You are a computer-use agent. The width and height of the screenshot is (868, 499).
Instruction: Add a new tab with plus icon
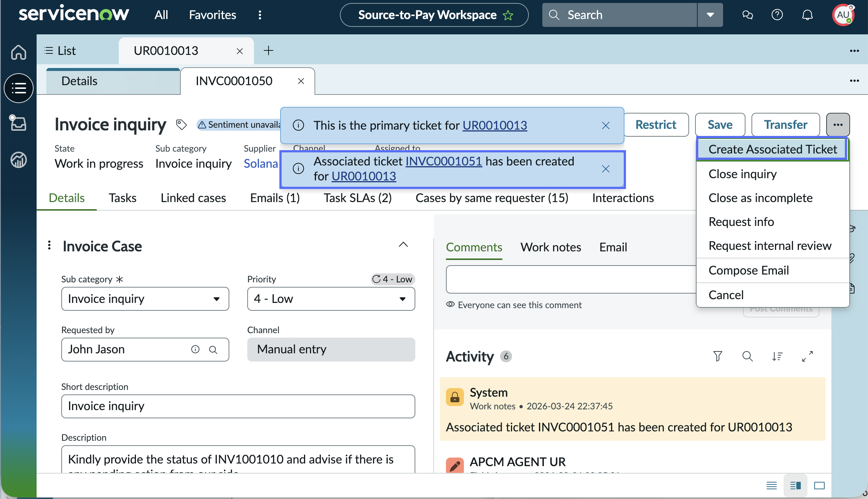[x=268, y=50]
